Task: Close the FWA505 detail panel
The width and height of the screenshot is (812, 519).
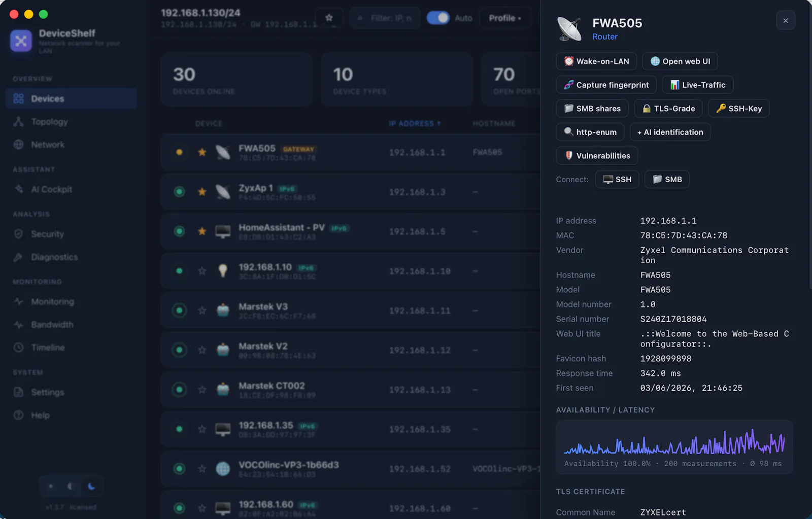Action: (x=786, y=21)
